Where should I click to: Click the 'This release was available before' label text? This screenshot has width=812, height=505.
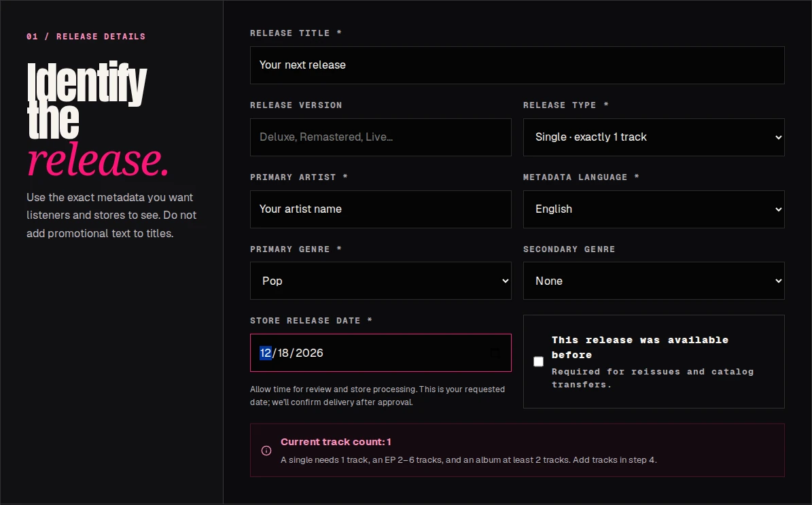pos(640,347)
